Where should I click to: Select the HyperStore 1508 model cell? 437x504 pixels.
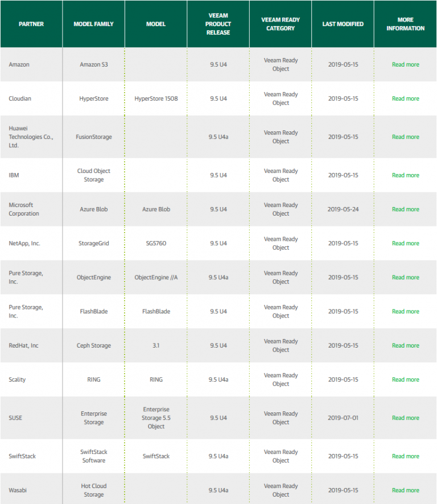[156, 98]
